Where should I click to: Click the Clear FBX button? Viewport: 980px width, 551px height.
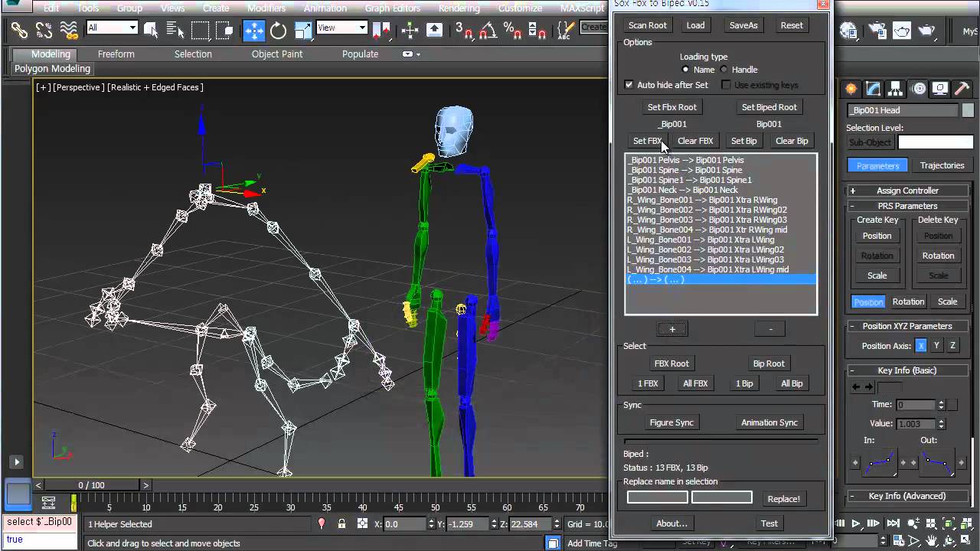pyautogui.click(x=695, y=141)
